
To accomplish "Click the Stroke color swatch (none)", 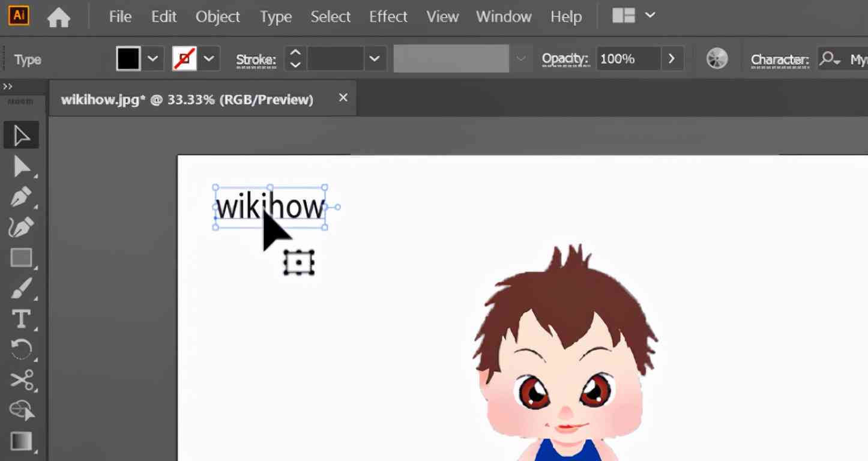I will tap(184, 59).
